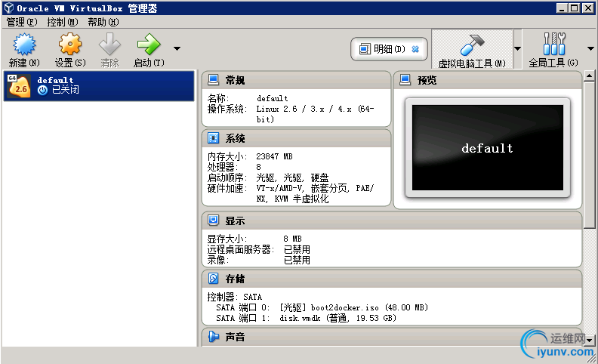This screenshot has height=364, width=598.
Task: Click the 23847 MB memory value
Action: [x=274, y=156]
